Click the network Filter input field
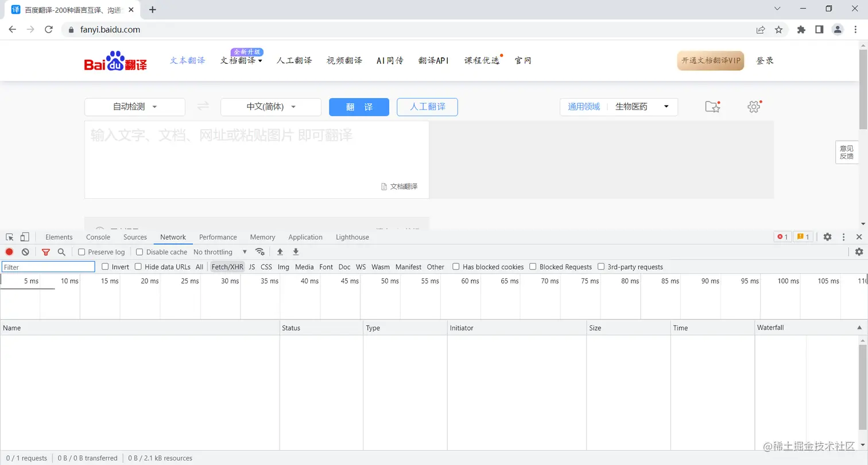 (x=48, y=267)
